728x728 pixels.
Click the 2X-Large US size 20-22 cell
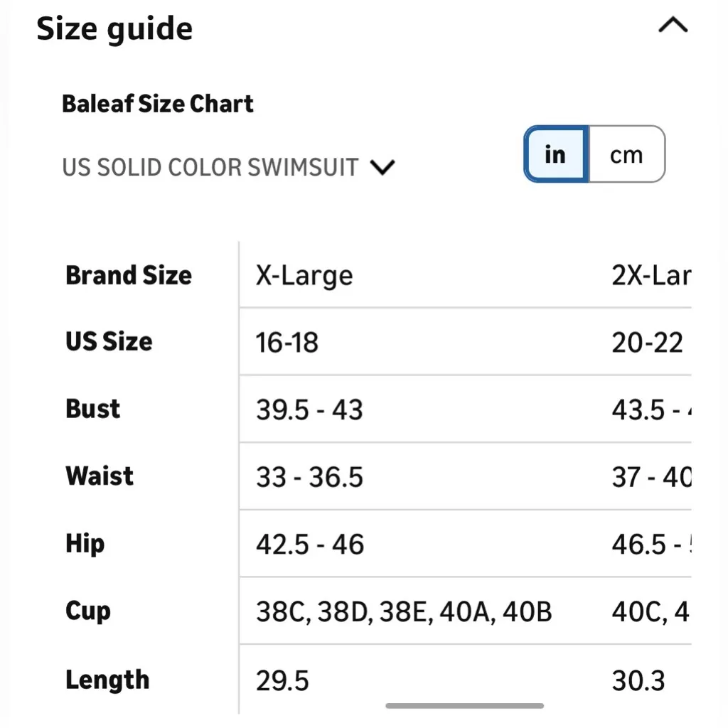pyautogui.click(x=647, y=343)
